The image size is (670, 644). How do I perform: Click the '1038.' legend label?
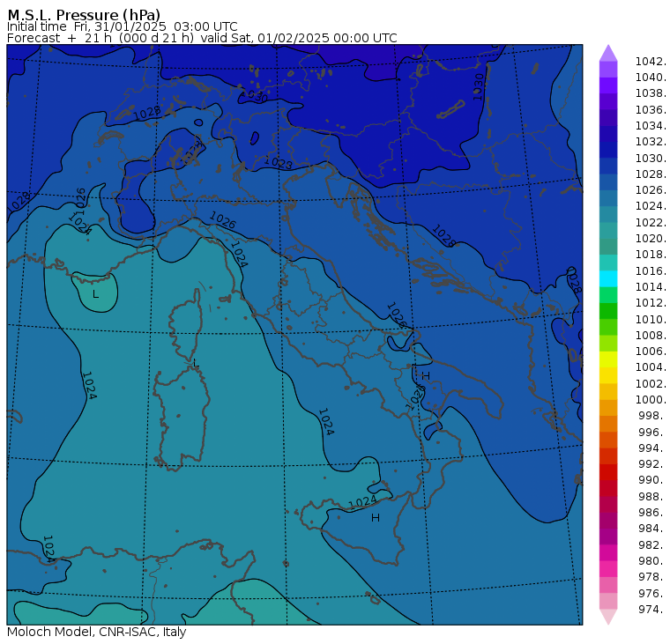(x=651, y=93)
